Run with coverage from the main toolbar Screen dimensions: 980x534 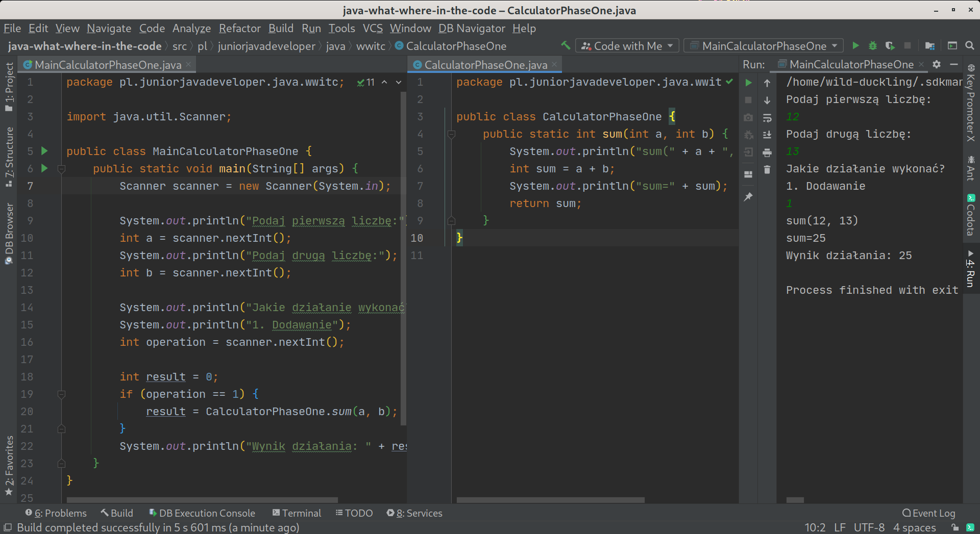click(x=890, y=46)
